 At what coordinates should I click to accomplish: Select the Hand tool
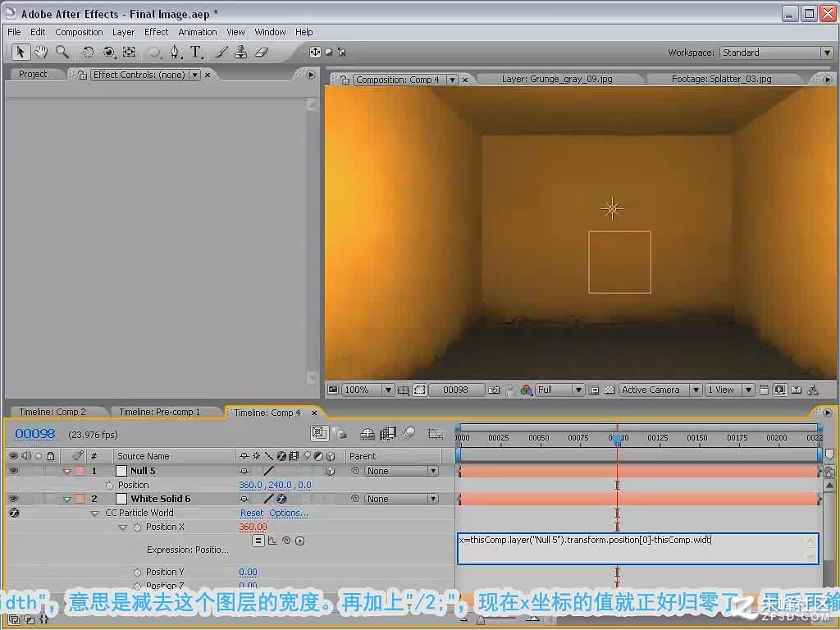tap(41, 52)
